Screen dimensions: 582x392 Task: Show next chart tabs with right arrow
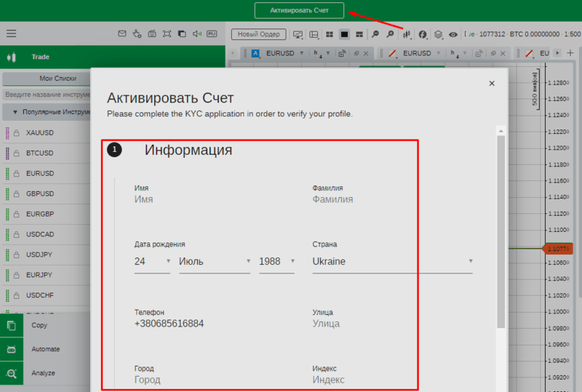pos(557,53)
